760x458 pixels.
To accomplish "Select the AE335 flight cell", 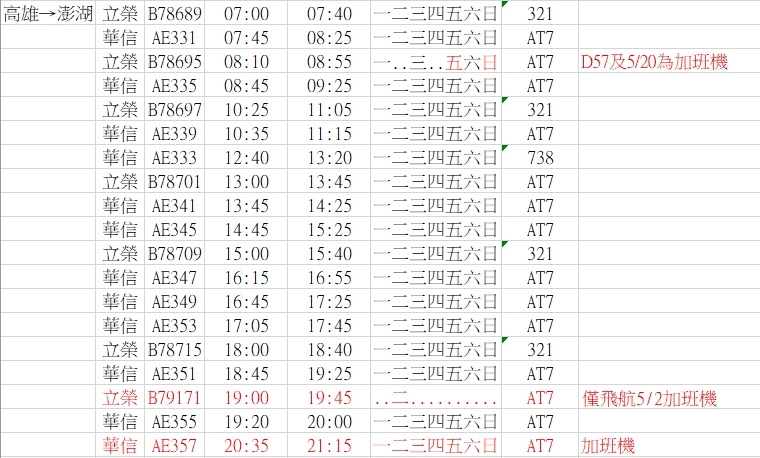I will point(174,86).
